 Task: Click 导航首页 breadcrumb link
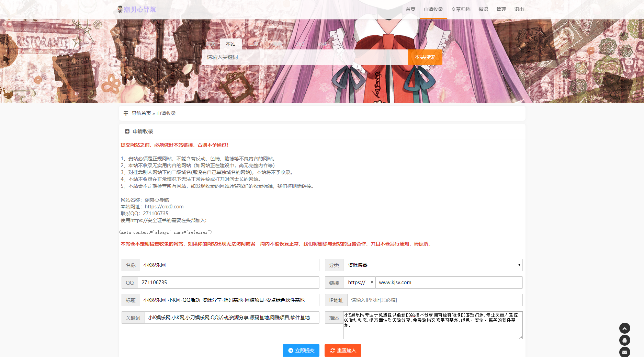pos(141,113)
